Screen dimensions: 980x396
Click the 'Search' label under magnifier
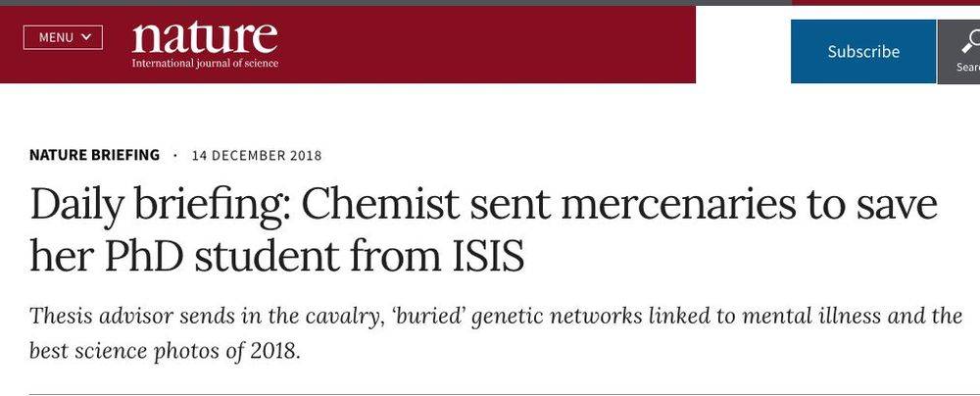(968, 67)
